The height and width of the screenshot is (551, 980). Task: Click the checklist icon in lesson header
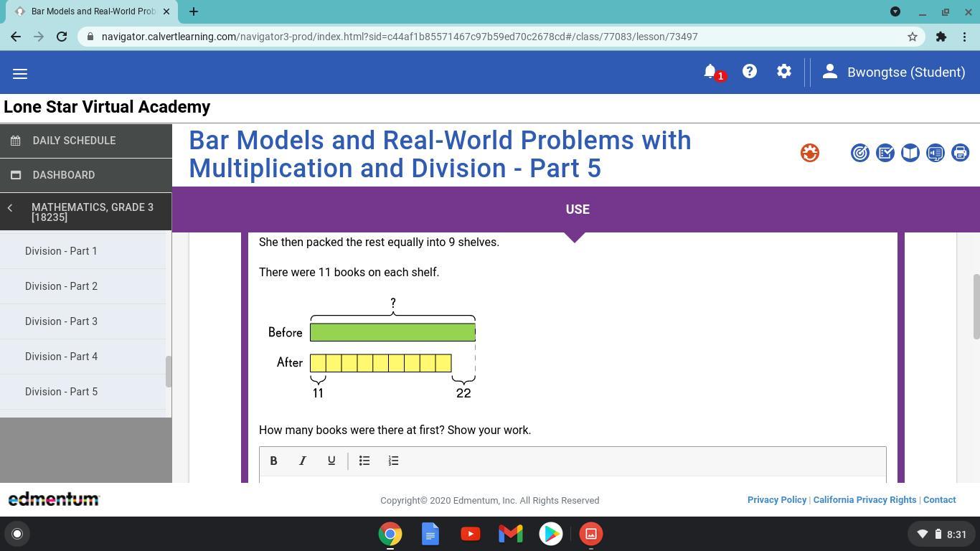coord(885,153)
